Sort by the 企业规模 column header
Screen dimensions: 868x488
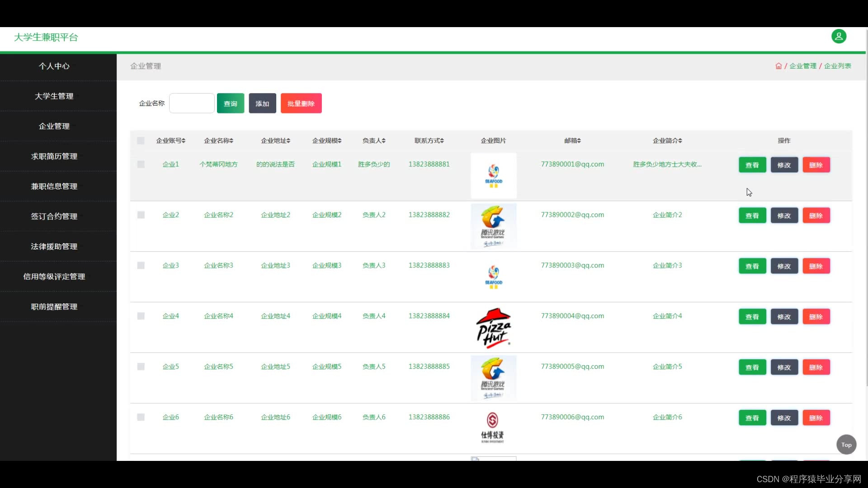(x=327, y=141)
